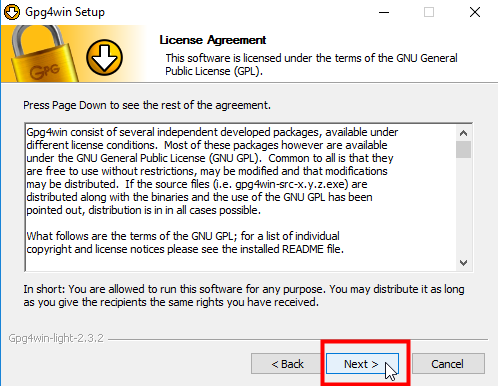Close the Gpg4win Setup window

(475, 12)
